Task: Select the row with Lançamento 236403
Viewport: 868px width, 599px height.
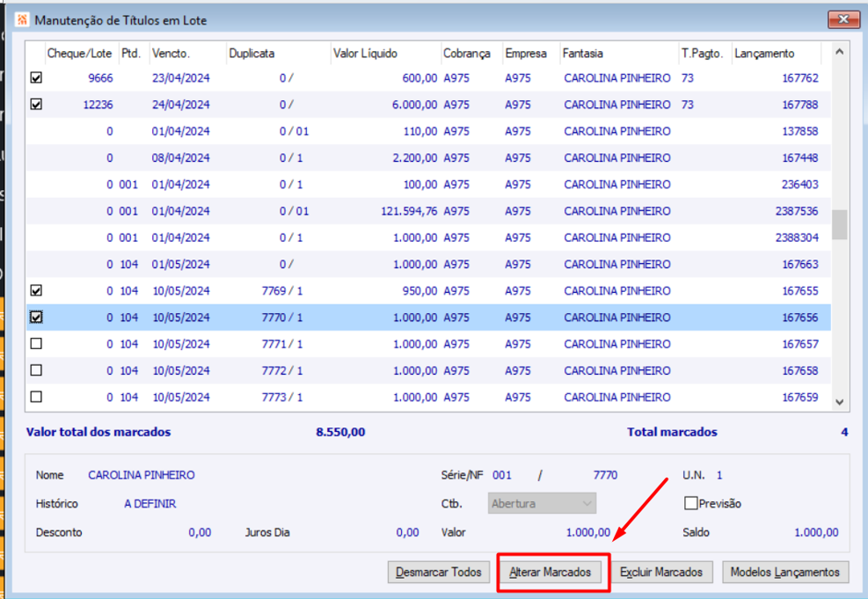Action: [428, 185]
